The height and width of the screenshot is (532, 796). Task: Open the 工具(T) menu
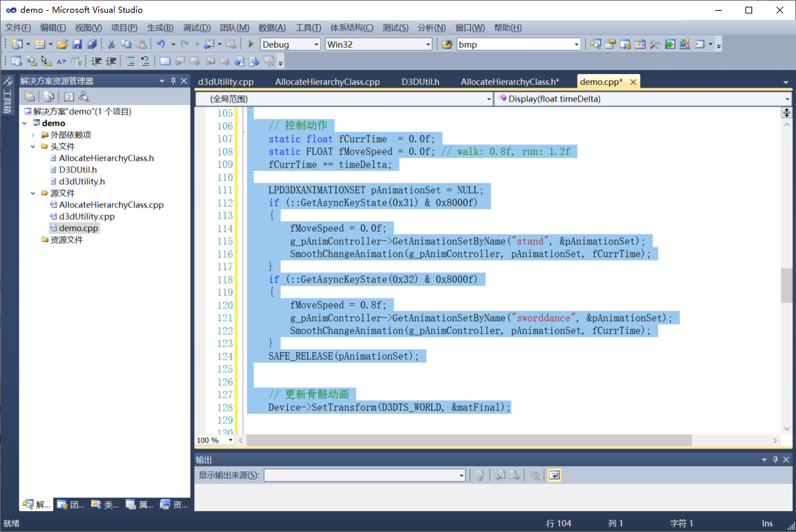308,28
